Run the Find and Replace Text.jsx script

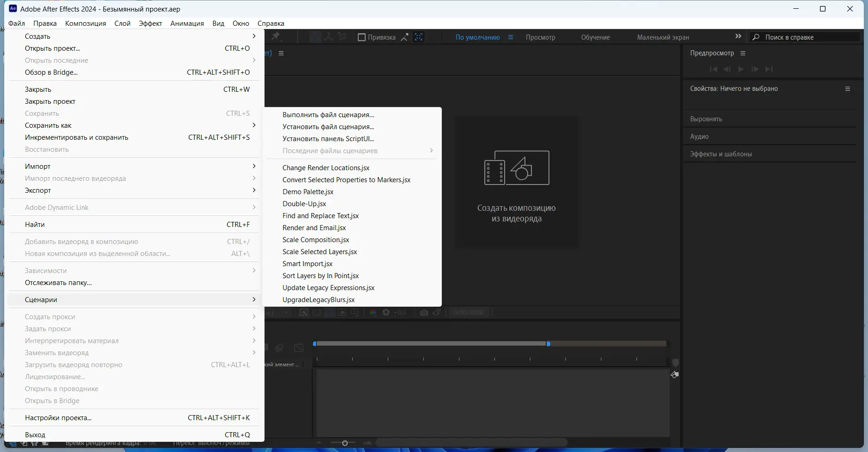pos(352,216)
